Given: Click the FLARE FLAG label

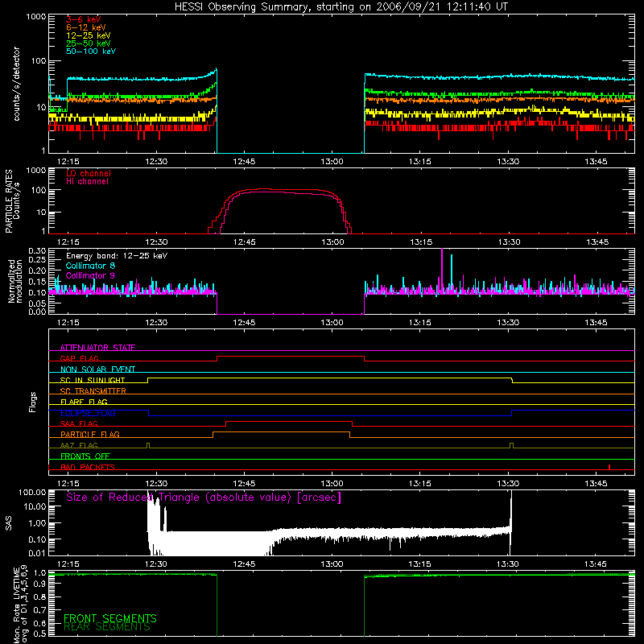Looking at the screenshot, I should [x=84, y=402].
